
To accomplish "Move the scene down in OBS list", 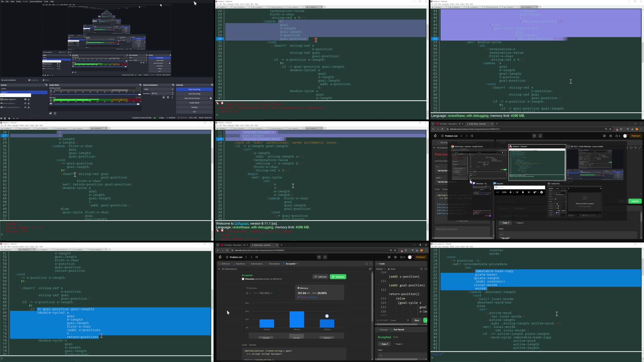I will coord(17,119).
